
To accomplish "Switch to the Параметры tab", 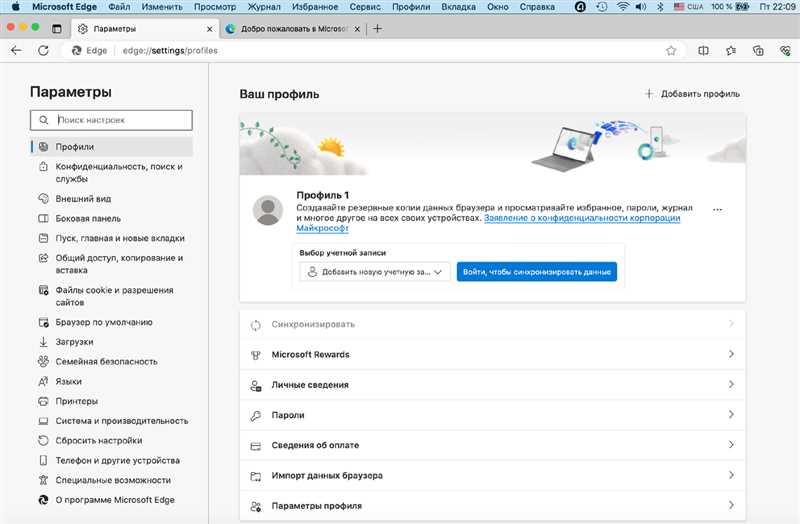I will [145, 29].
